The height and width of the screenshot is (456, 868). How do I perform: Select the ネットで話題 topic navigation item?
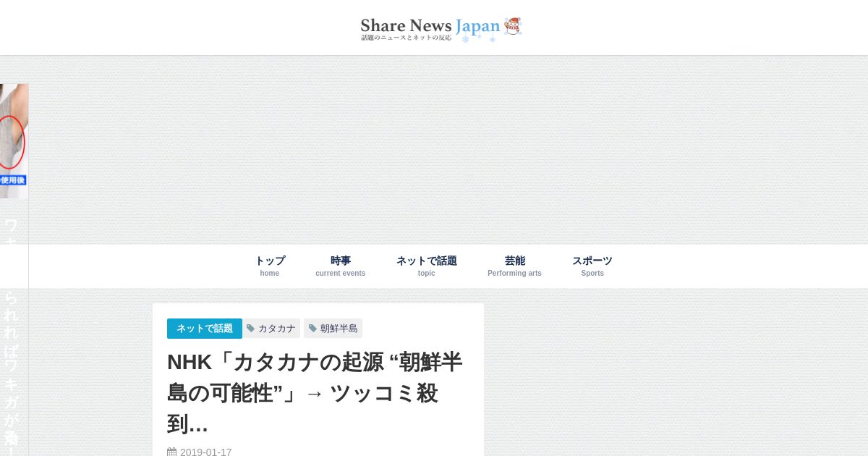coord(427,266)
